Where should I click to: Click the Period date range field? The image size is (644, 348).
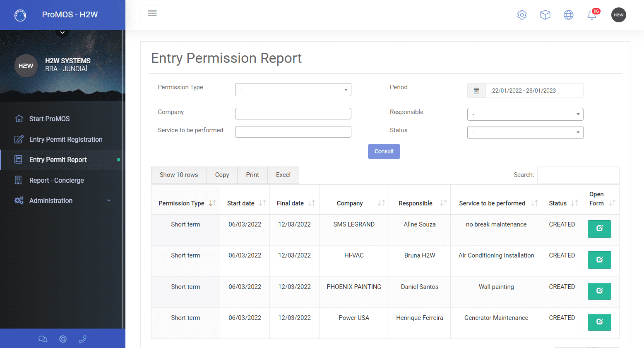point(534,91)
